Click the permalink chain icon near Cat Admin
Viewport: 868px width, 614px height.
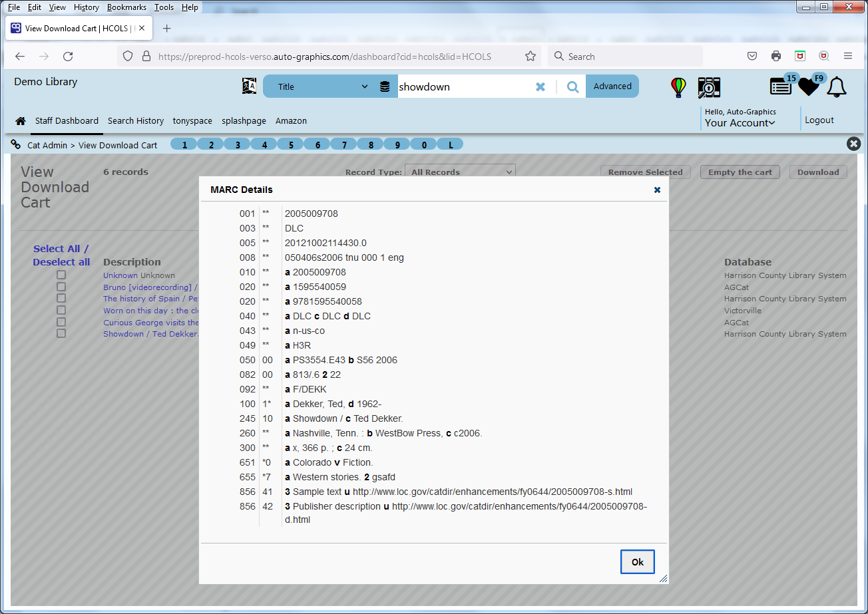16,144
